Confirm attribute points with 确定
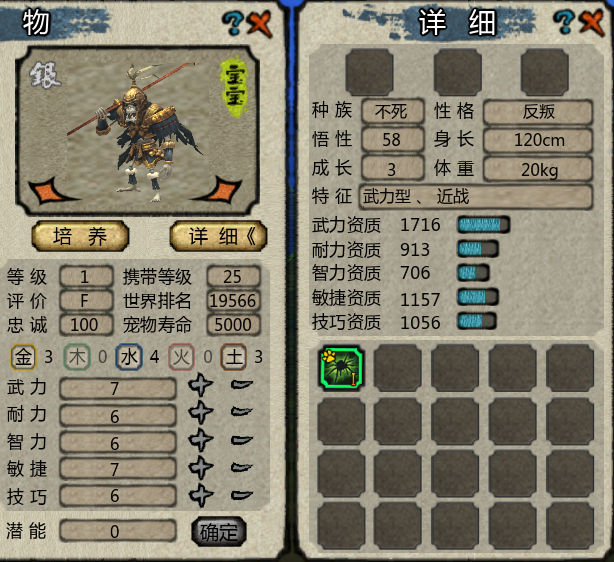Screen dimensions: 614x562 (x=219, y=532)
